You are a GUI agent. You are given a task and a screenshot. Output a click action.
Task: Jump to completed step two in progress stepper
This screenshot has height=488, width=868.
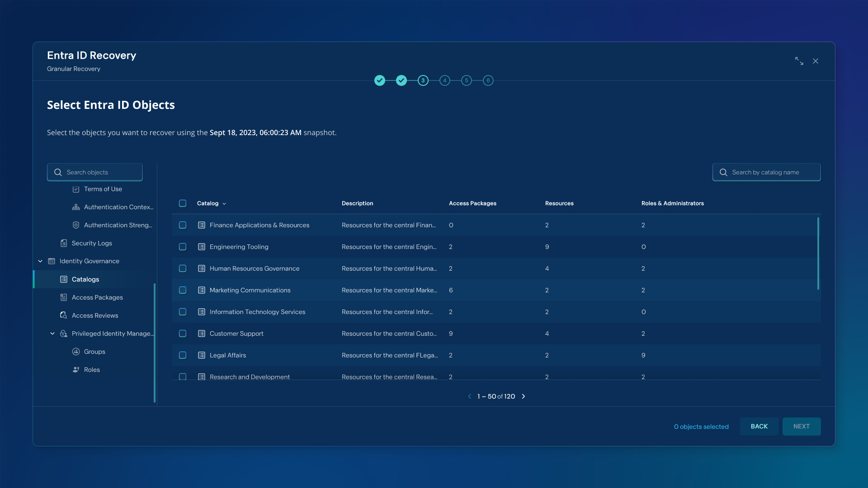(401, 81)
